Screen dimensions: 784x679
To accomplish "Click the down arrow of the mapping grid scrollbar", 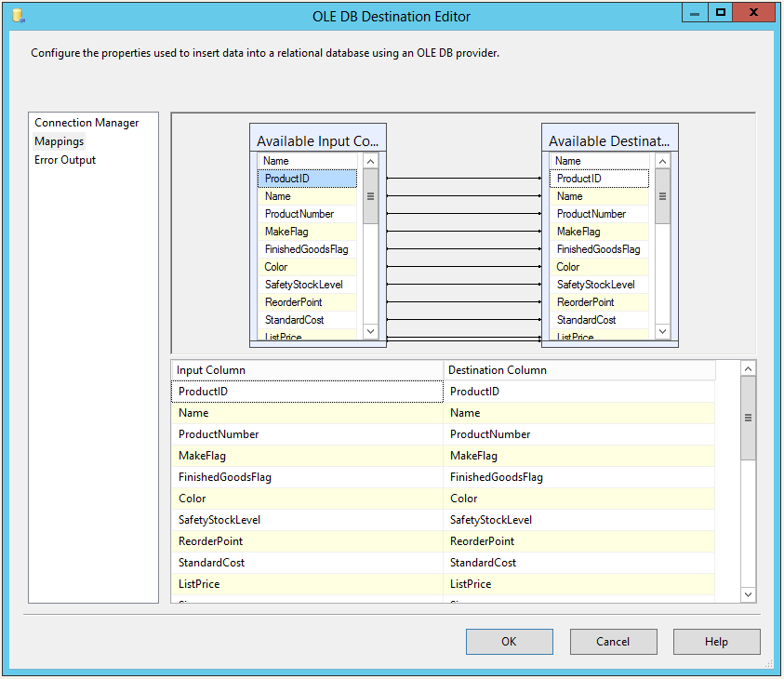I will coord(747,593).
